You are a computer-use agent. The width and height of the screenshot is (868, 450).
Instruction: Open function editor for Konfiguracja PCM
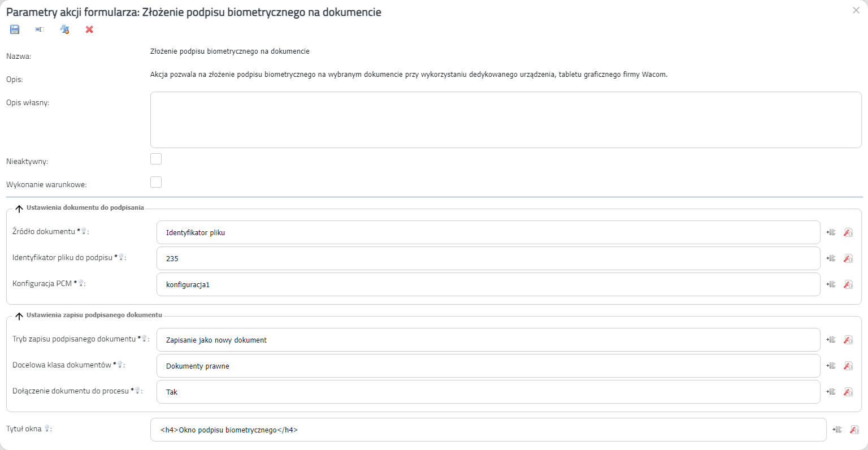point(848,284)
